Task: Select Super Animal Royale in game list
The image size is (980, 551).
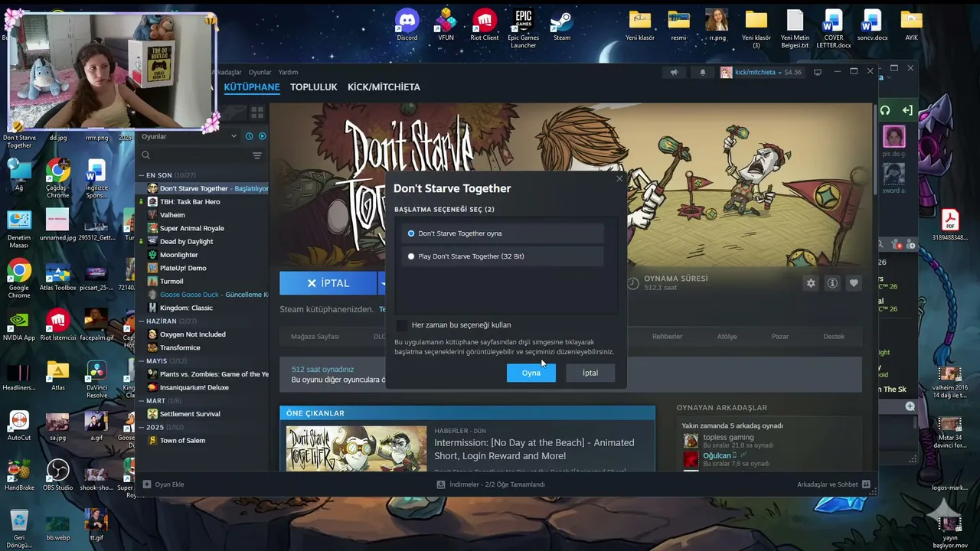Action: pos(191,228)
